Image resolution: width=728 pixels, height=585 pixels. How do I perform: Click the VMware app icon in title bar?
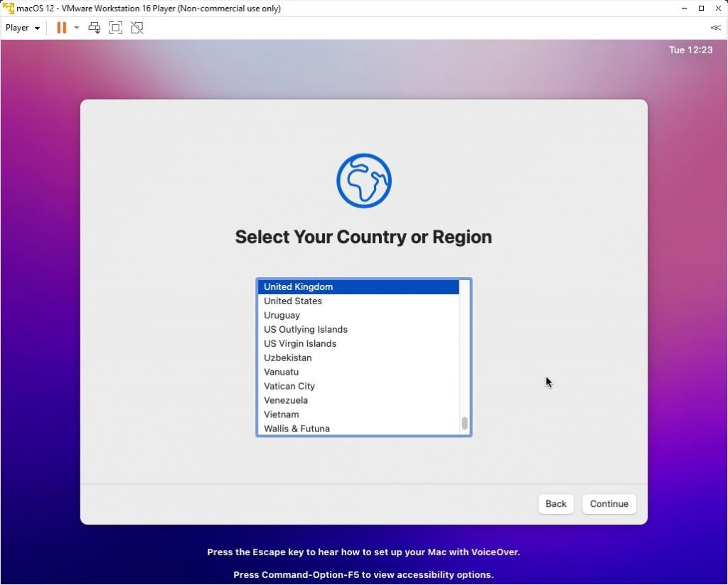tap(8, 9)
